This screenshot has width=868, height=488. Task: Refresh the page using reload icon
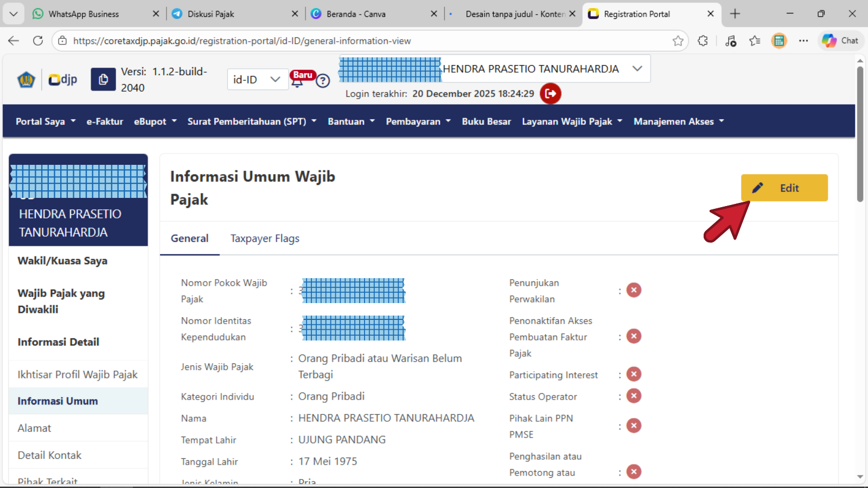point(38,41)
